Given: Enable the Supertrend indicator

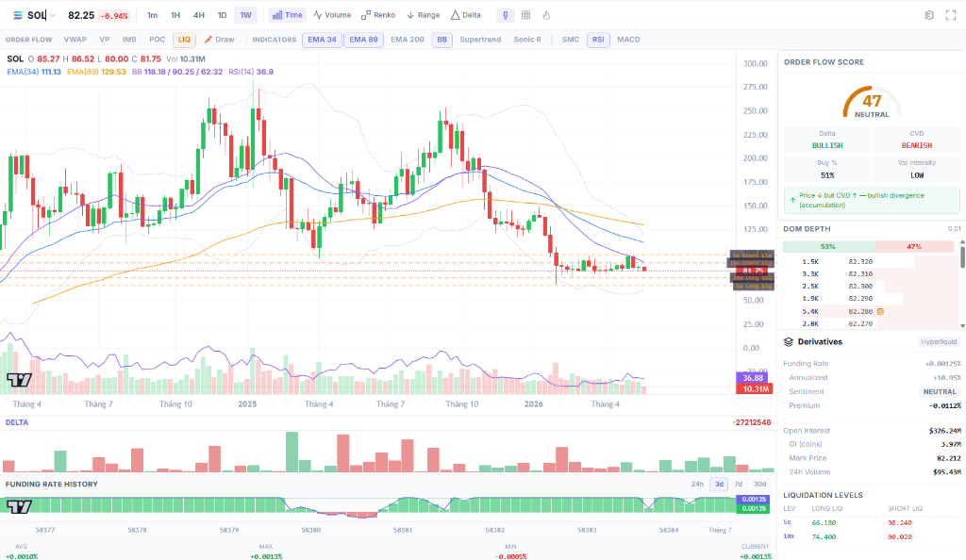Looking at the screenshot, I should [480, 40].
